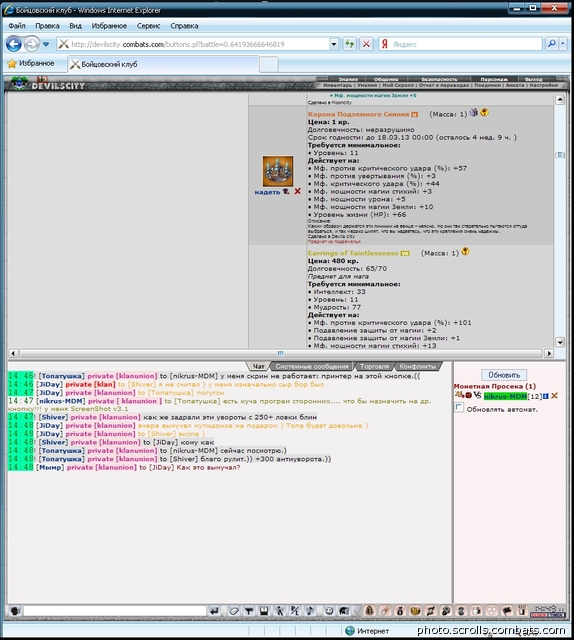
Task: Open the Справка menu
Action: pos(184,26)
